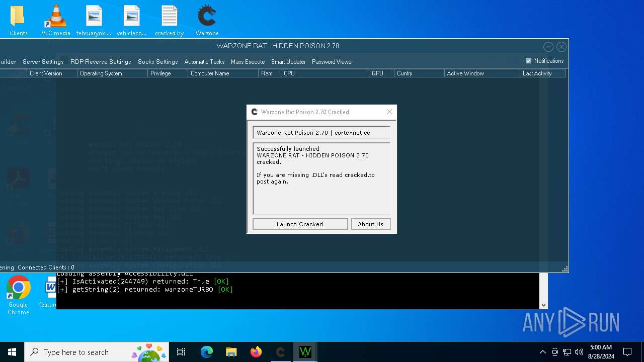Click the taskbar clock showing 5:00 AM
Image resolution: width=644 pixels, height=362 pixels.
tap(601, 352)
